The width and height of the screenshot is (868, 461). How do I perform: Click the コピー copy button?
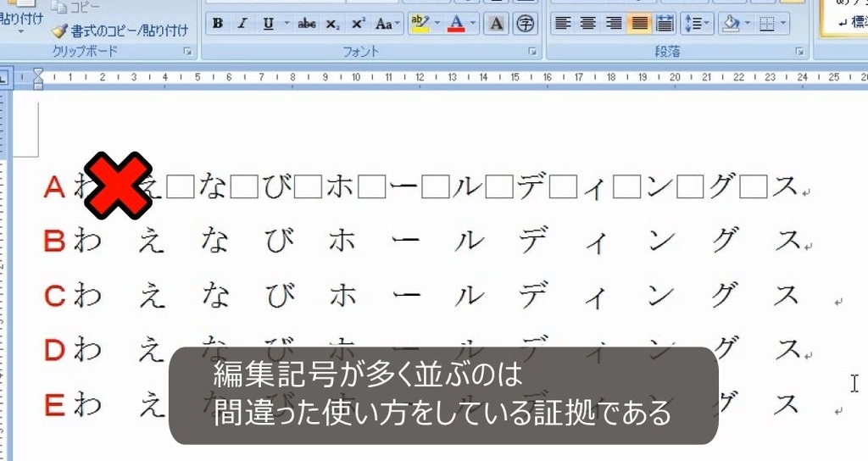pyautogui.click(x=76, y=7)
